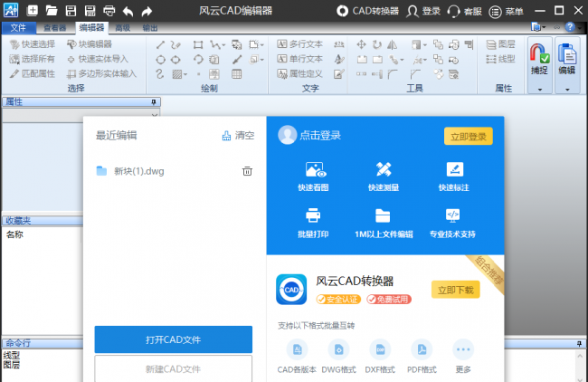Switch to the 查看器 tab
This screenshot has height=382, width=588.
click(55, 28)
